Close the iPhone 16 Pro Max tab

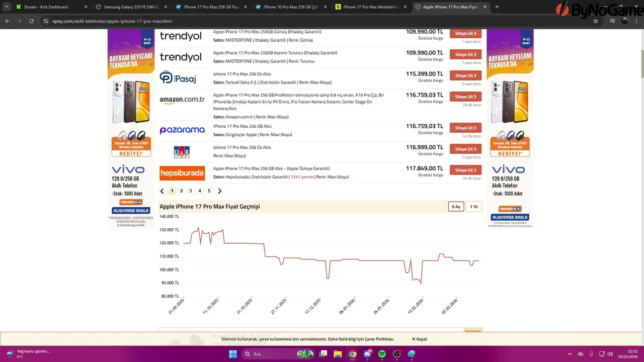tap(325, 7)
